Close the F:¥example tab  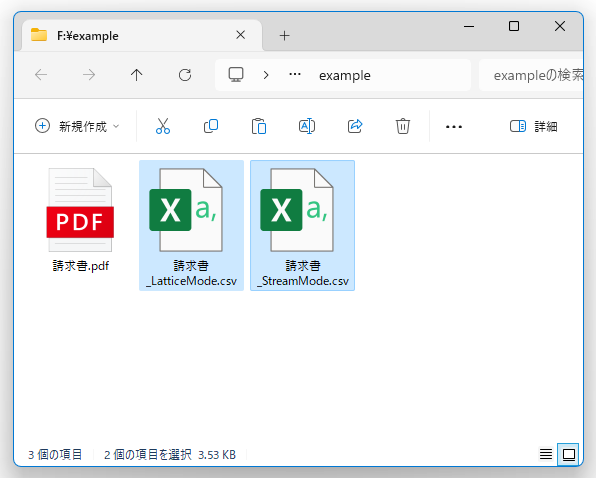tap(240, 35)
